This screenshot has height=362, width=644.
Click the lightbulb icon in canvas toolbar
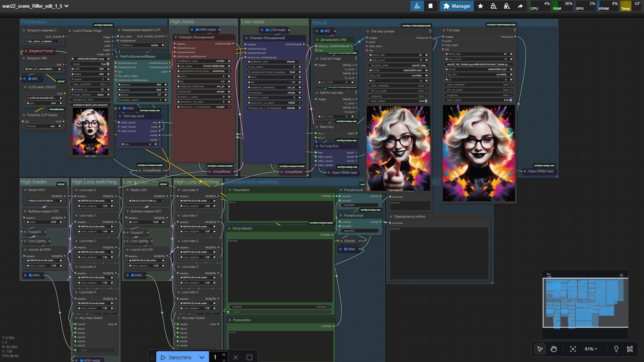(616, 349)
